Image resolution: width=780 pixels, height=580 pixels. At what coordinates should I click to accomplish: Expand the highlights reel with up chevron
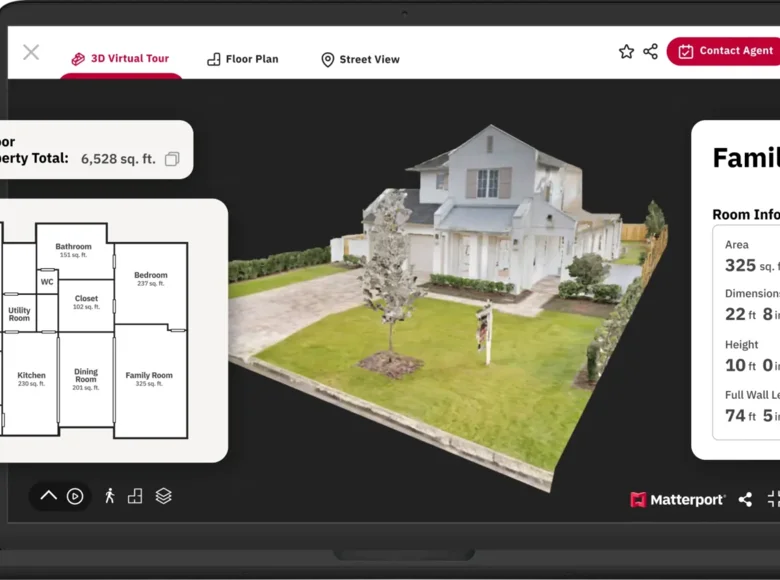coord(48,496)
